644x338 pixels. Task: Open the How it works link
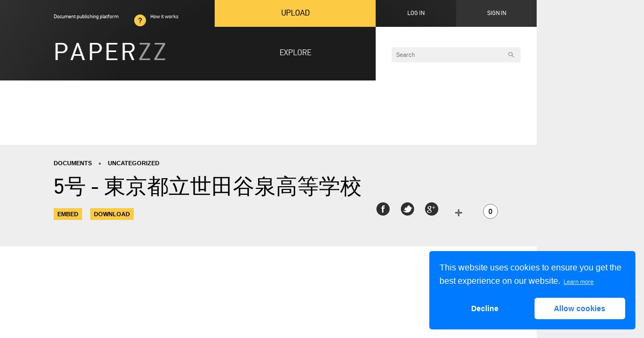(x=164, y=17)
